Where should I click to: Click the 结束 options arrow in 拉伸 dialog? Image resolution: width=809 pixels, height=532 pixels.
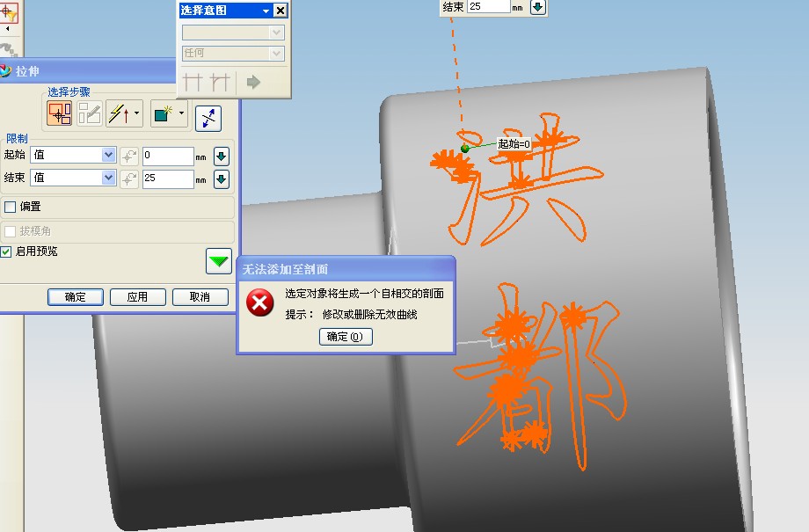tap(222, 179)
